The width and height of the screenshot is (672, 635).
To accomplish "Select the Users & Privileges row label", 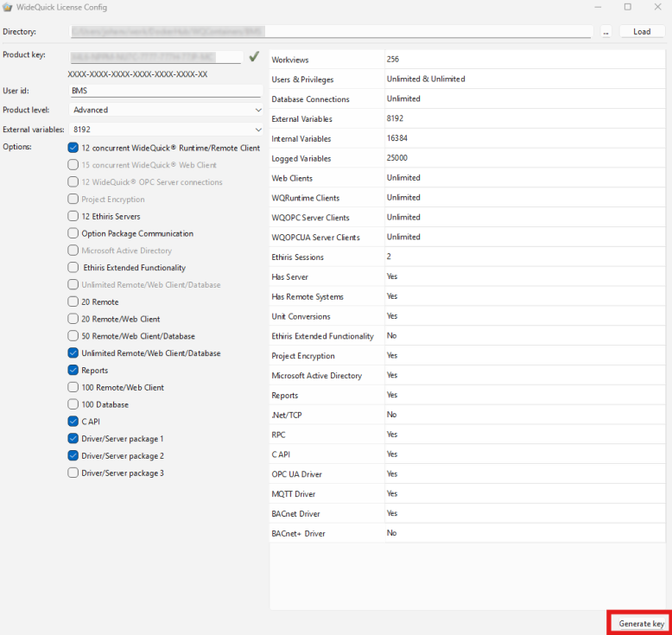I will coord(302,79).
